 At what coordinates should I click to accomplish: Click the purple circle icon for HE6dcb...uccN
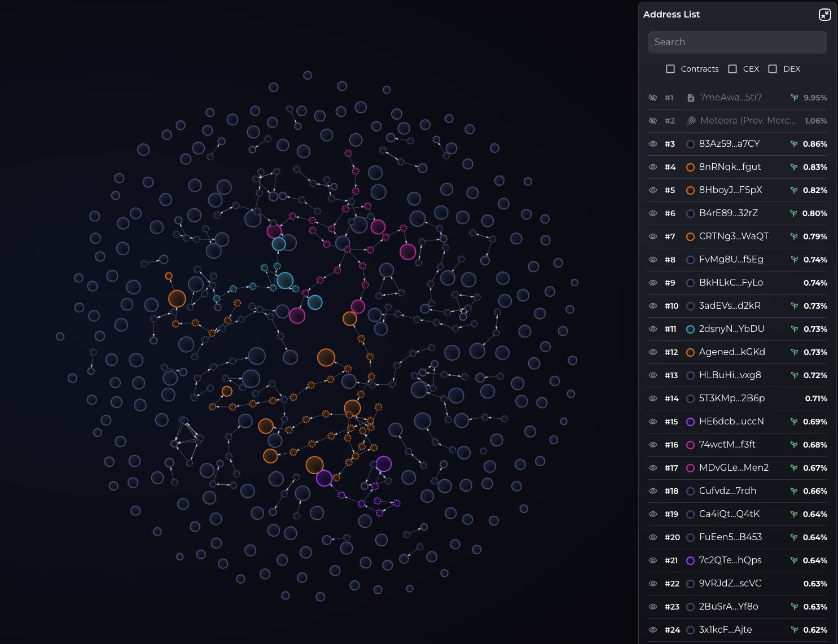click(690, 422)
